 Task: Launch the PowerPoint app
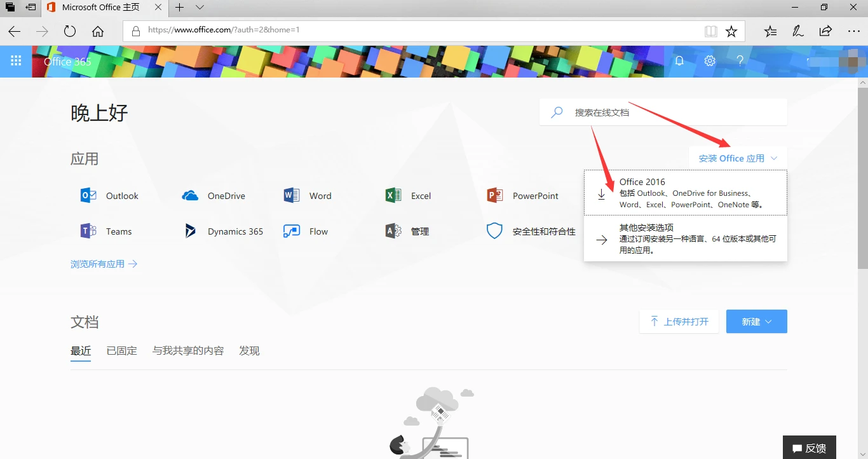(522, 196)
